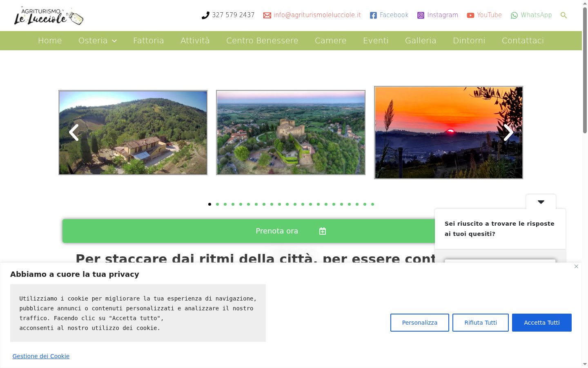
Task: Open the Fattoria page
Action: click(x=149, y=40)
